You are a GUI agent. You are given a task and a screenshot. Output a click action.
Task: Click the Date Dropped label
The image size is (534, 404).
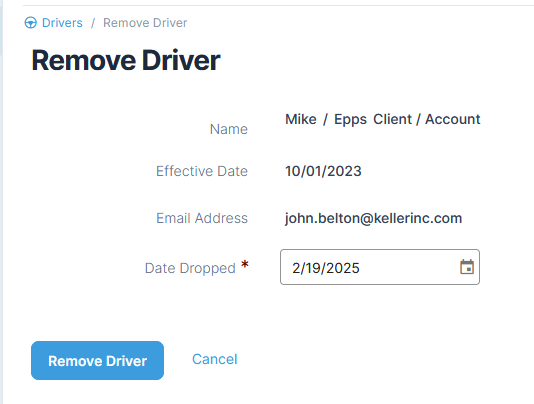(x=190, y=268)
